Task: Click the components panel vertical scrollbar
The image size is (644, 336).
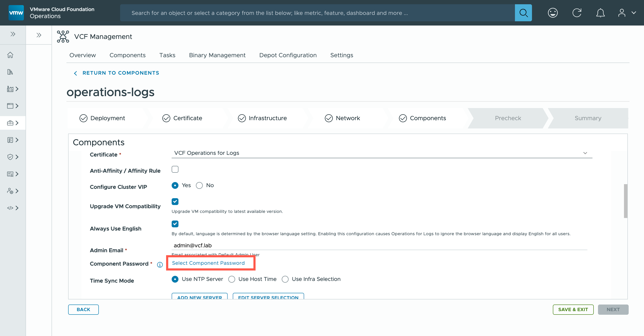Action: [625, 201]
